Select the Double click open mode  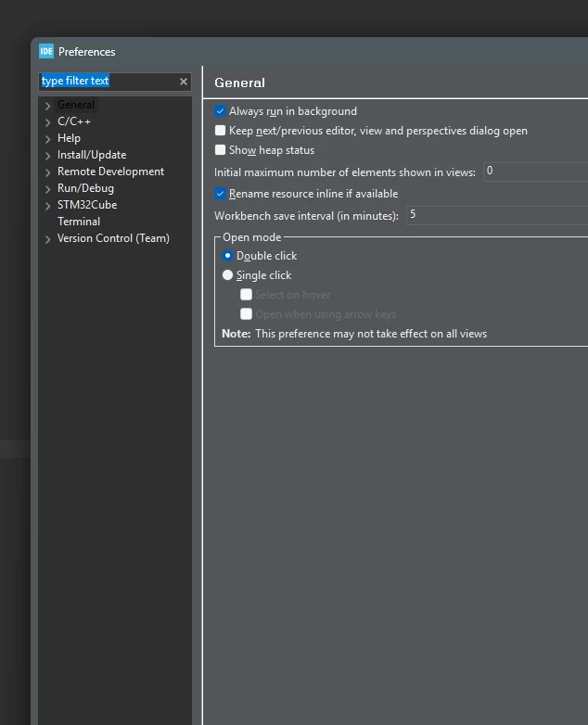[227, 255]
